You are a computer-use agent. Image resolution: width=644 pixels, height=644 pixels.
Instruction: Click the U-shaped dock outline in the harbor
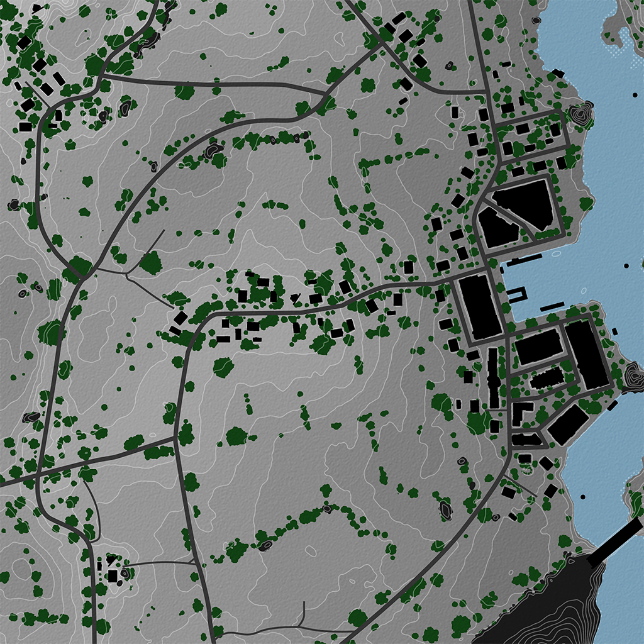pos(516,296)
